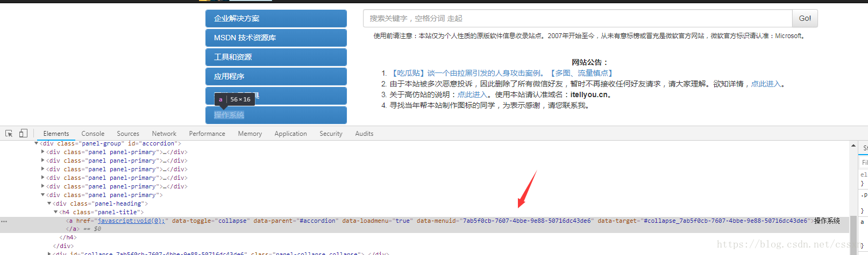Expand the fourth collapsed panel-primary div

point(43,178)
